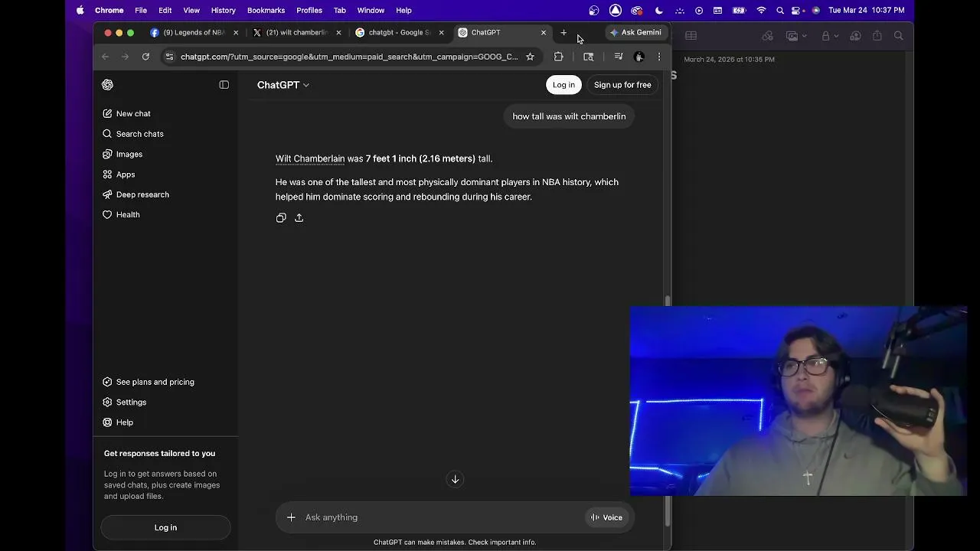
Task: Open Chrome three-dot menu
Action: point(659,57)
